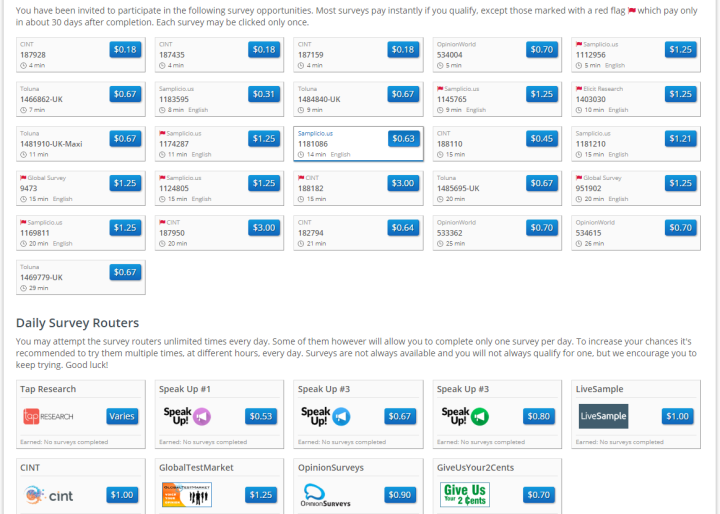Click $0.64 button for CINT 182794
The width and height of the screenshot is (720, 514).
pos(403,228)
